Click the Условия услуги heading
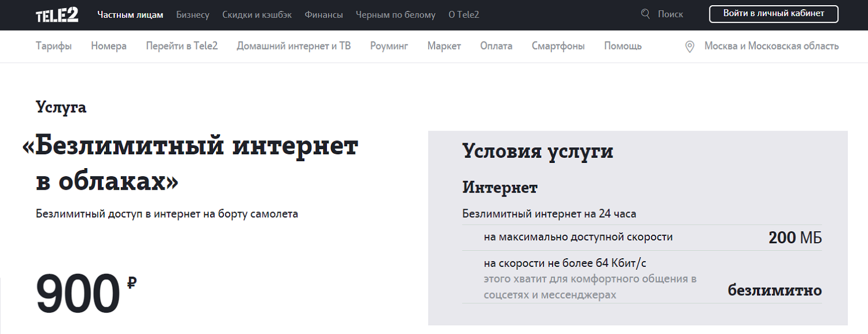Viewport: 868px width, 334px height. (538, 152)
